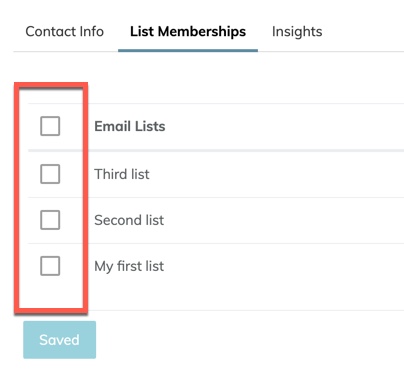Switch to the Insights tab
Image resolution: width=404 pixels, height=374 pixels.
point(297,32)
